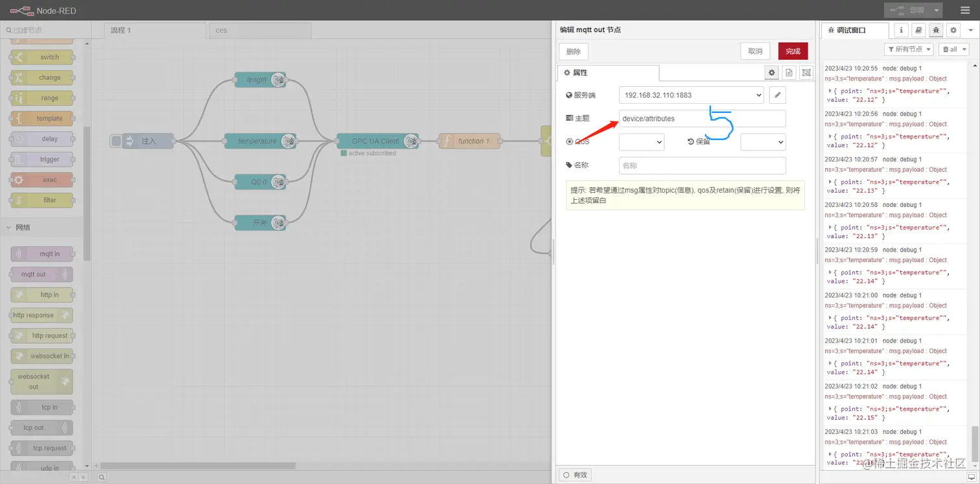Open node appearance icon in editor
Image resolution: width=980 pixels, height=484 pixels.
pyautogui.click(x=806, y=73)
